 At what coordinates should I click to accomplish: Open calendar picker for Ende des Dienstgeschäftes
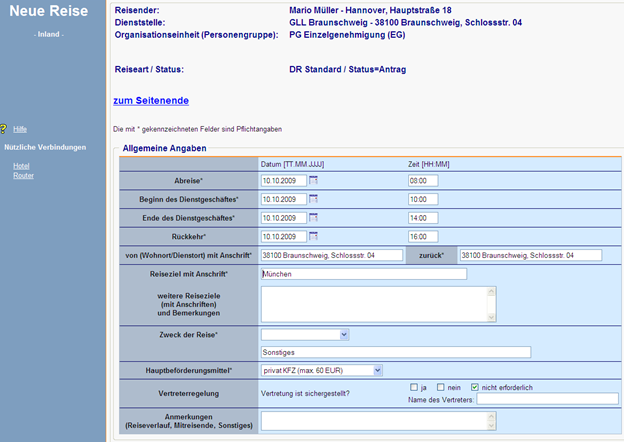coord(314,217)
